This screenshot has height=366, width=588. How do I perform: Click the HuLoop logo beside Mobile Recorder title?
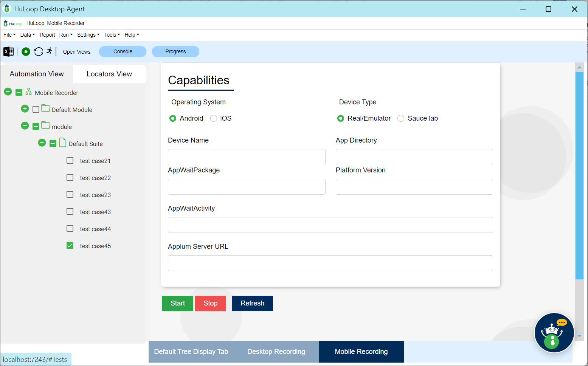pyautogui.click(x=13, y=23)
